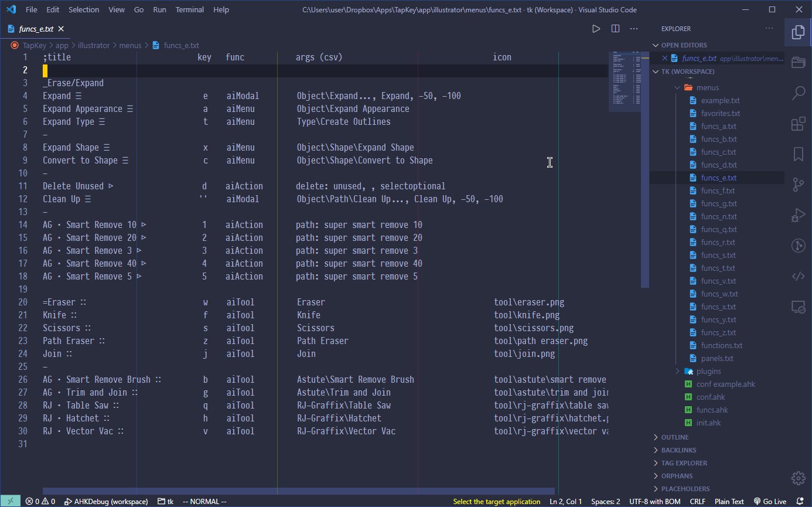Close the funcs_e.txt editor tab

[x=62, y=29]
